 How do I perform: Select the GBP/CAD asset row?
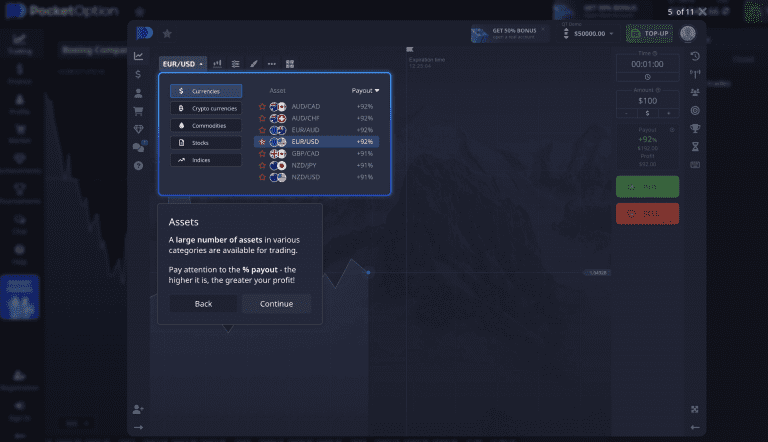[316, 153]
